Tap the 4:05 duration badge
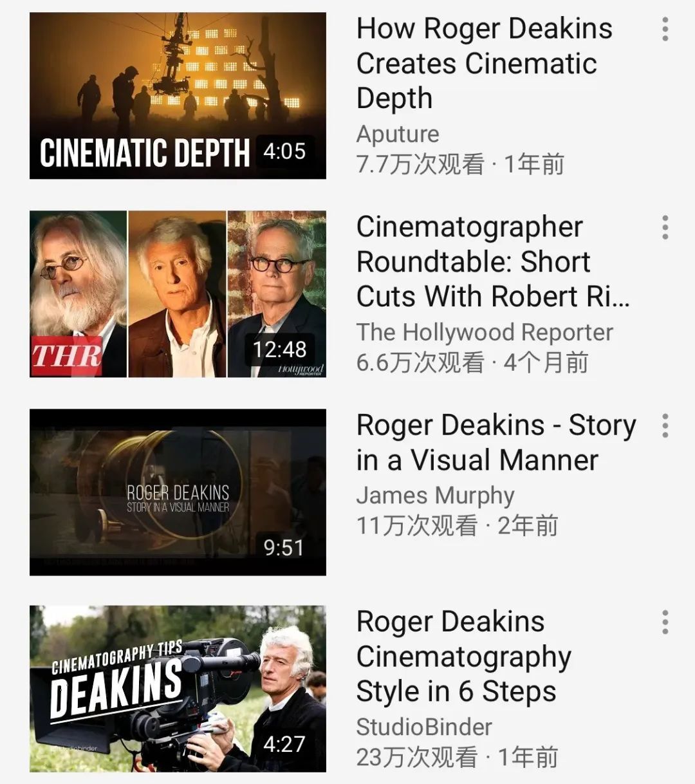695x784 pixels. pos(284,152)
